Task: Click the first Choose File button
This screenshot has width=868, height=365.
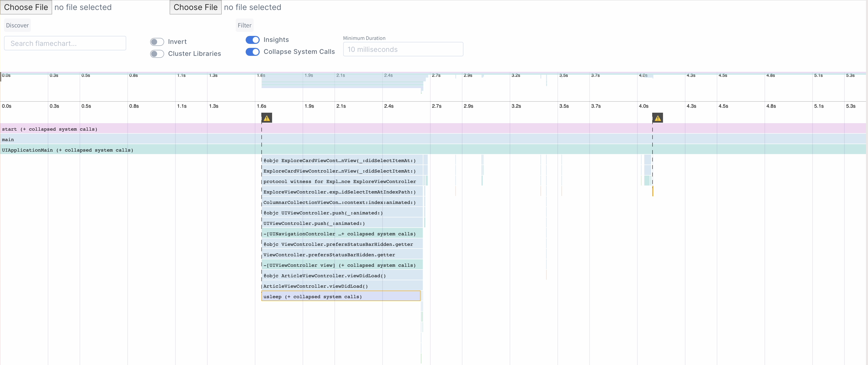Action: pos(26,7)
